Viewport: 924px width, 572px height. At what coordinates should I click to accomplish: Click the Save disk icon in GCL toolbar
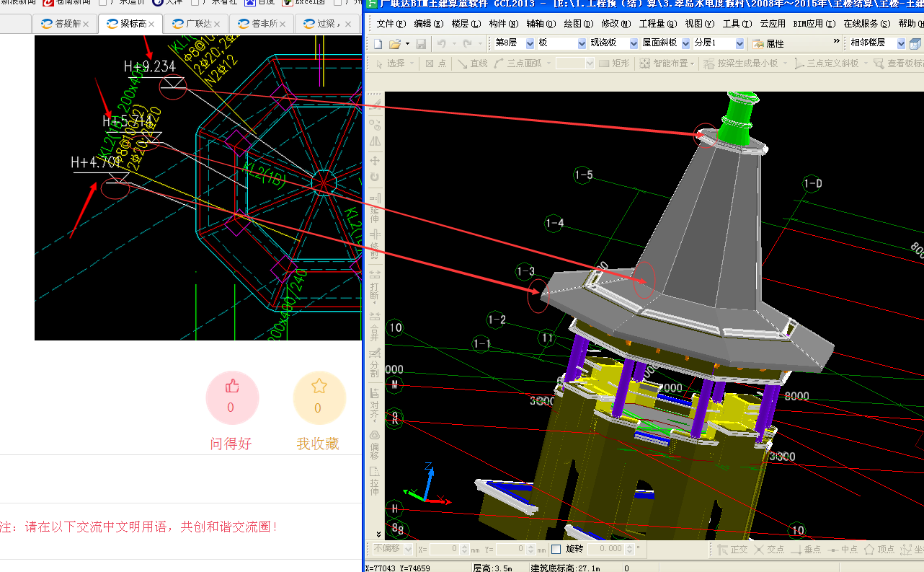(421, 44)
